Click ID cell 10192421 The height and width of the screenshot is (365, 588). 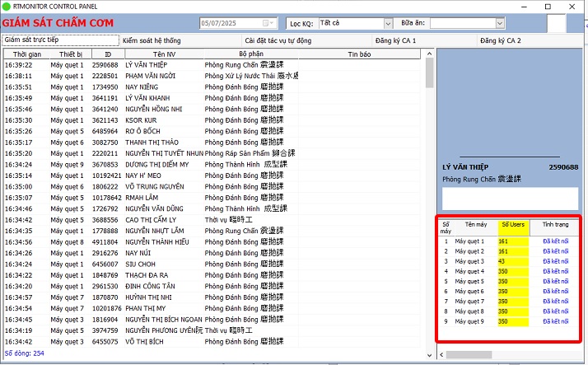pyautogui.click(x=107, y=175)
